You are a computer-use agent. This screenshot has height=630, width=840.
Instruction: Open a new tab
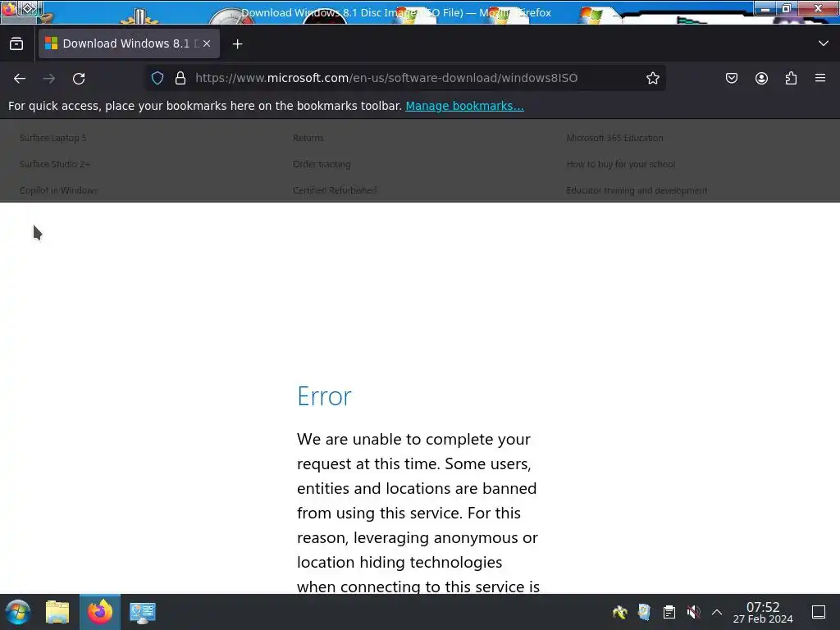[x=237, y=44]
